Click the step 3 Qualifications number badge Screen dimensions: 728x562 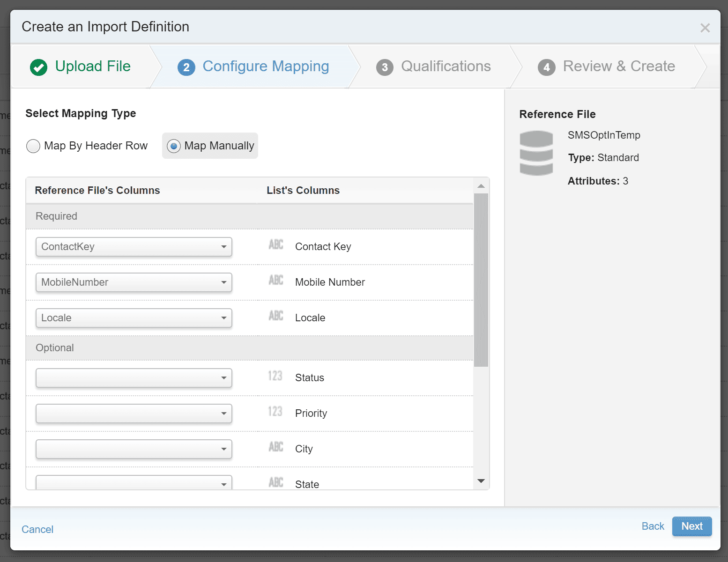[385, 67]
